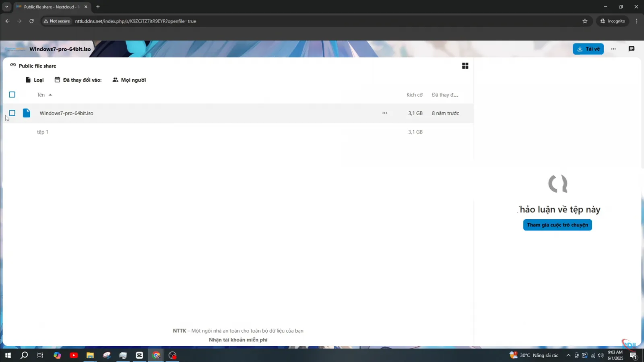Bookmark this page with the star icon

point(585,21)
